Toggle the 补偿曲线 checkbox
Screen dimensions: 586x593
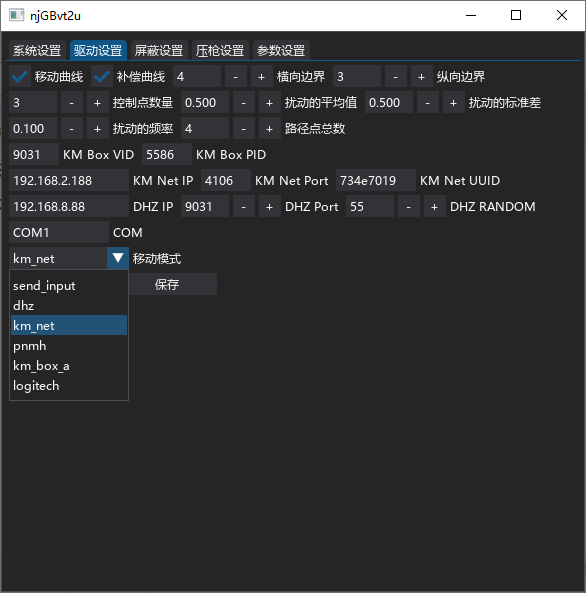(x=102, y=77)
